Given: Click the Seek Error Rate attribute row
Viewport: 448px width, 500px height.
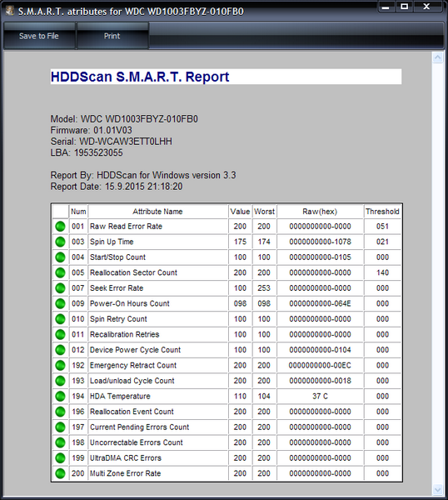Looking at the screenshot, I should tap(226, 288).
